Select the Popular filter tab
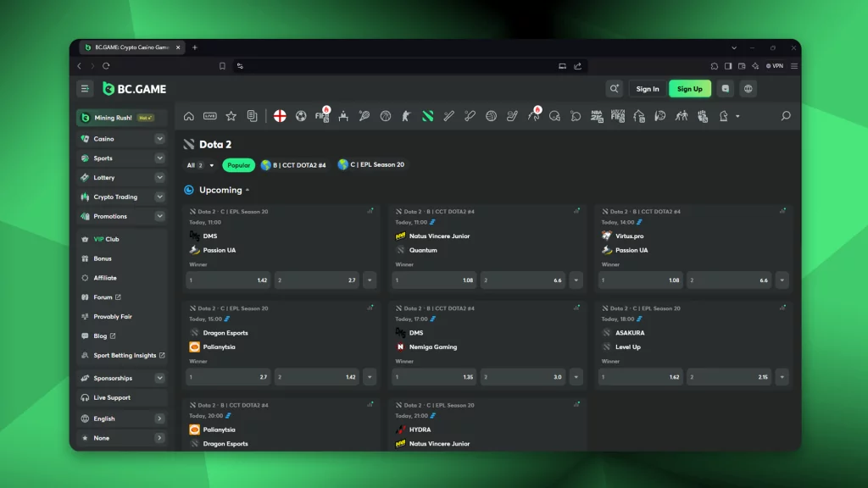The height and width of the screenshot is (488, 868). [238, 165]
